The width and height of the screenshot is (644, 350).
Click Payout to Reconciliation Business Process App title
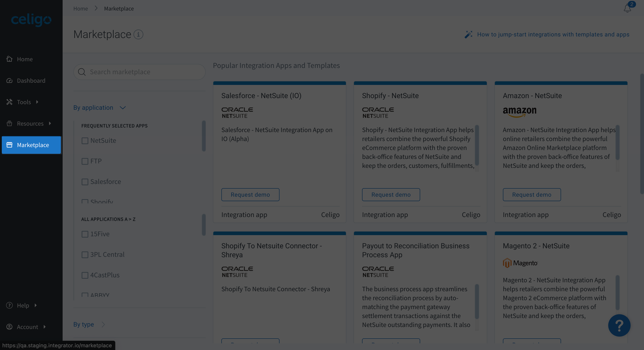click(416, 250)
